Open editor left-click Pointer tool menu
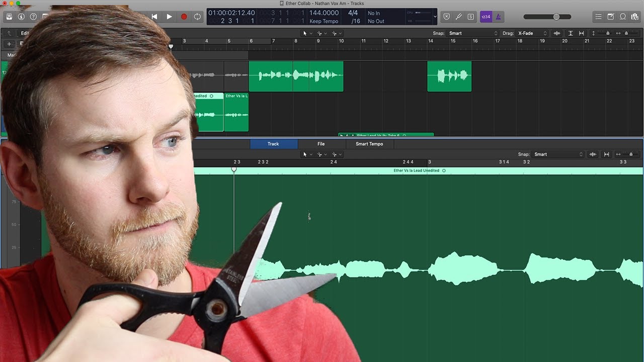This screenshot has height=362, width=644. click(x=306, y=154)
